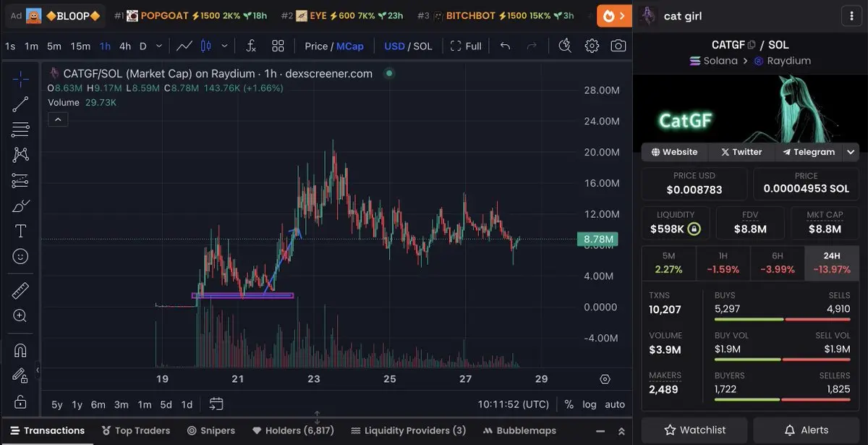
Task: Select the text annotation tool
Action: [x=20, y=232]
